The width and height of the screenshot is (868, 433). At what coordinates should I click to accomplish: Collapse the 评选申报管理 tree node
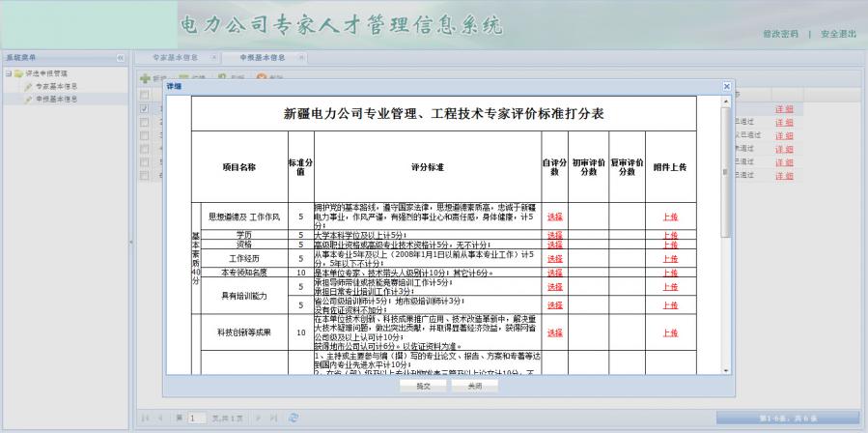(x=8, y=73)
